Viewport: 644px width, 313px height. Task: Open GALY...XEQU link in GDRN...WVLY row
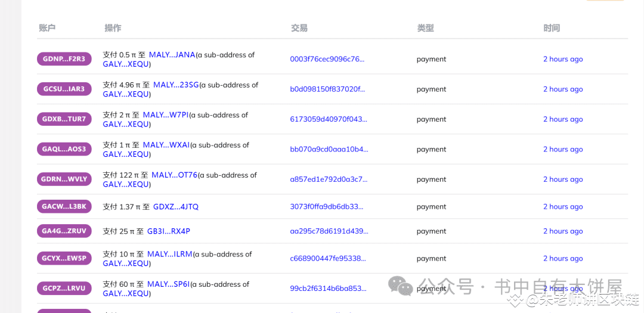click(x=126, y=184)
